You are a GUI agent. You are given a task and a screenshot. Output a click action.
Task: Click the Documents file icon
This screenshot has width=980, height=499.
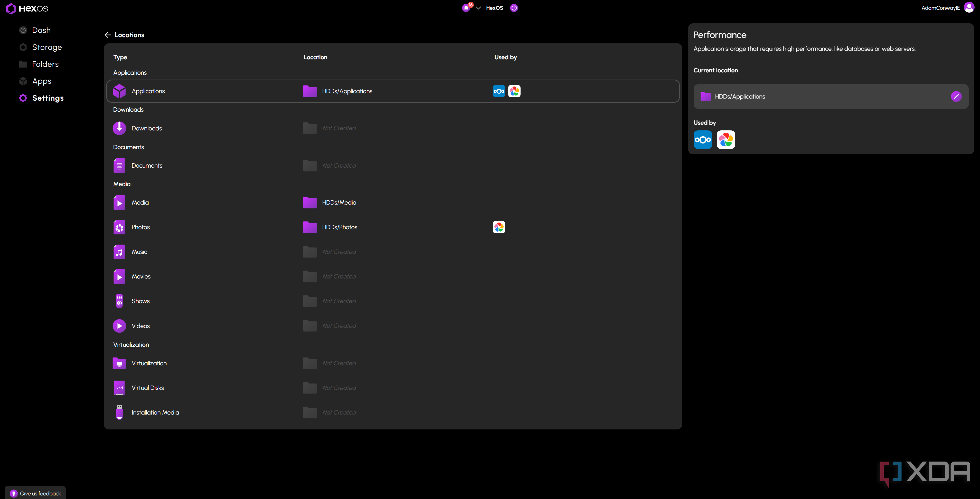(x=119, y=166)
